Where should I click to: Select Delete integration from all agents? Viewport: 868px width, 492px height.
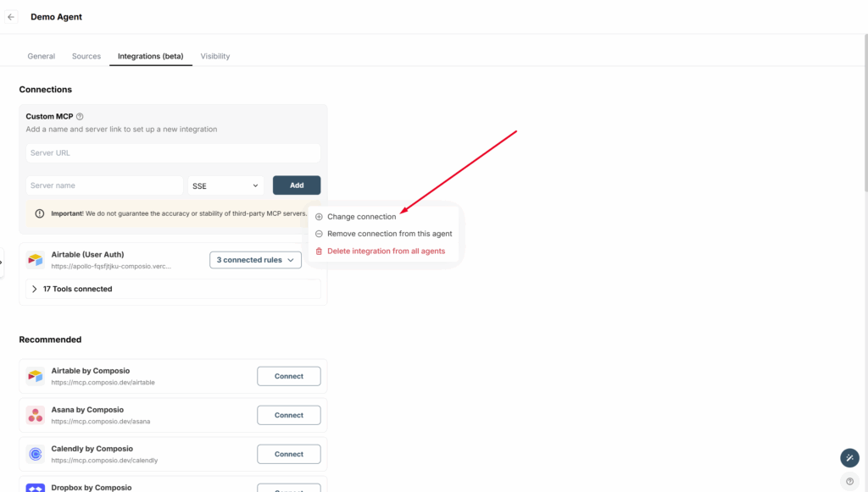tap(386, 252)
